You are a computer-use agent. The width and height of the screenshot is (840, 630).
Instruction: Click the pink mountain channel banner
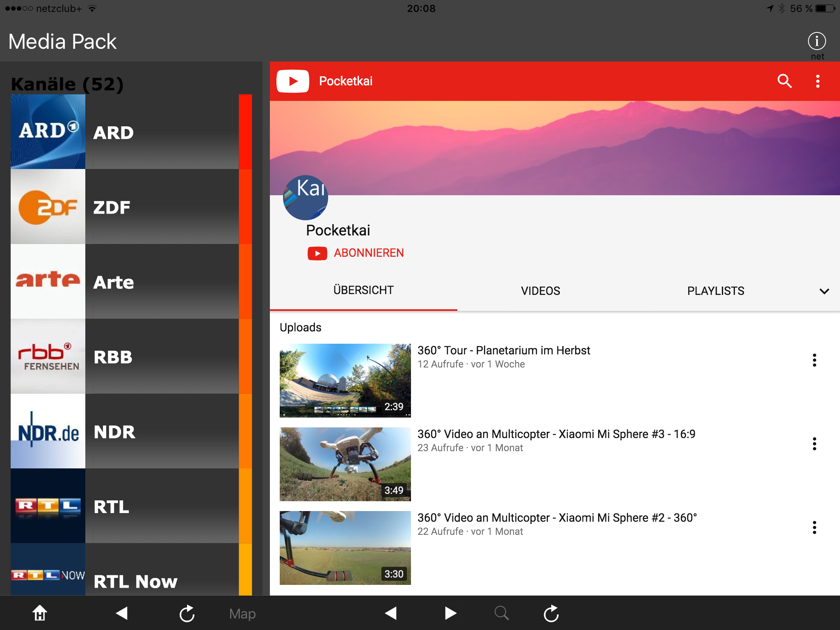coord(555,148)
